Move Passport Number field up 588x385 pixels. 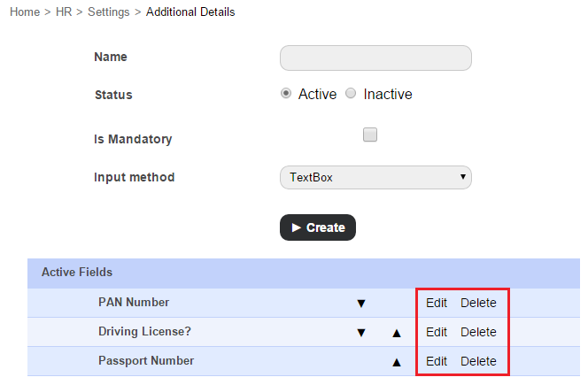pos(397,361)
